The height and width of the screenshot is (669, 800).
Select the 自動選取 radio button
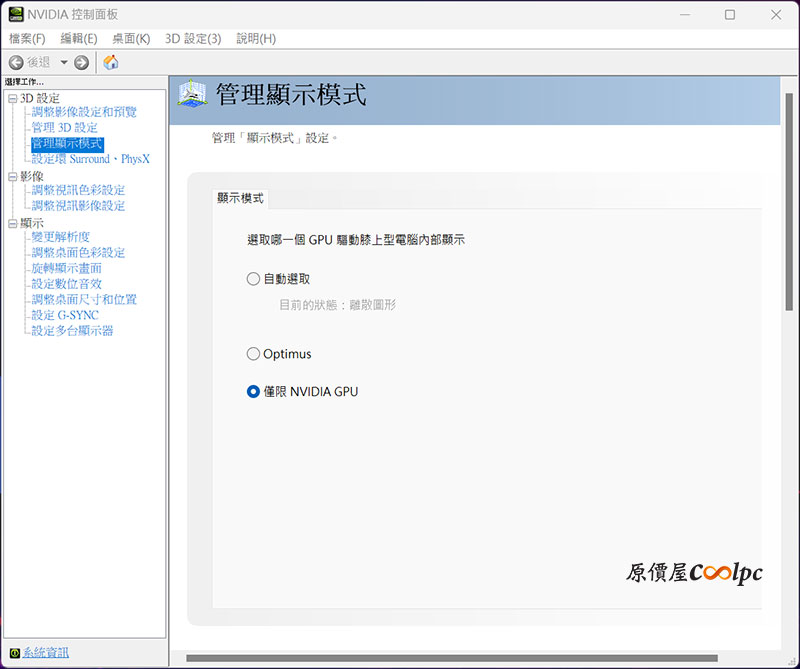253,279
